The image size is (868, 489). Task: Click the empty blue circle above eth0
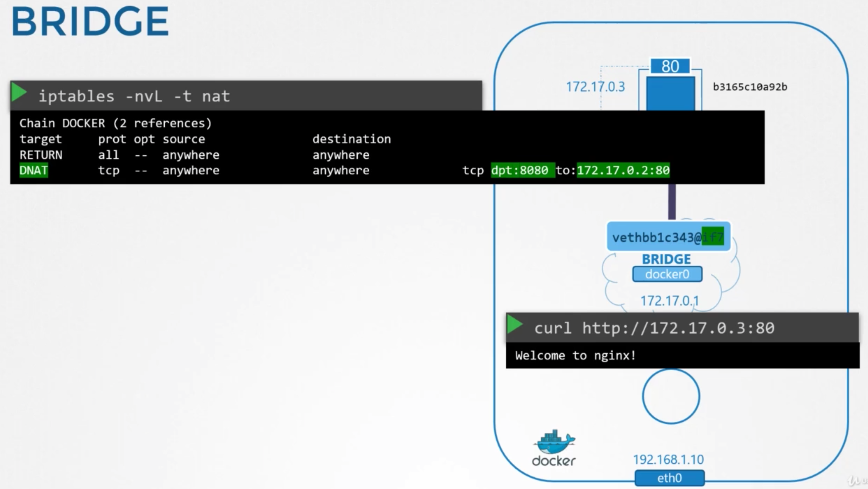[671, 396]
